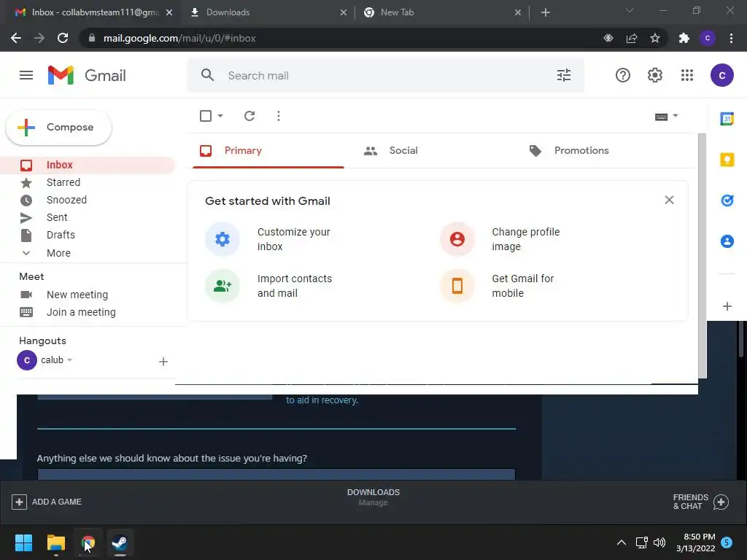This screenshot has width=747, height=560.
Task: Open DOWNLOADS Manage in Steam window
Action: click(373, 497)
